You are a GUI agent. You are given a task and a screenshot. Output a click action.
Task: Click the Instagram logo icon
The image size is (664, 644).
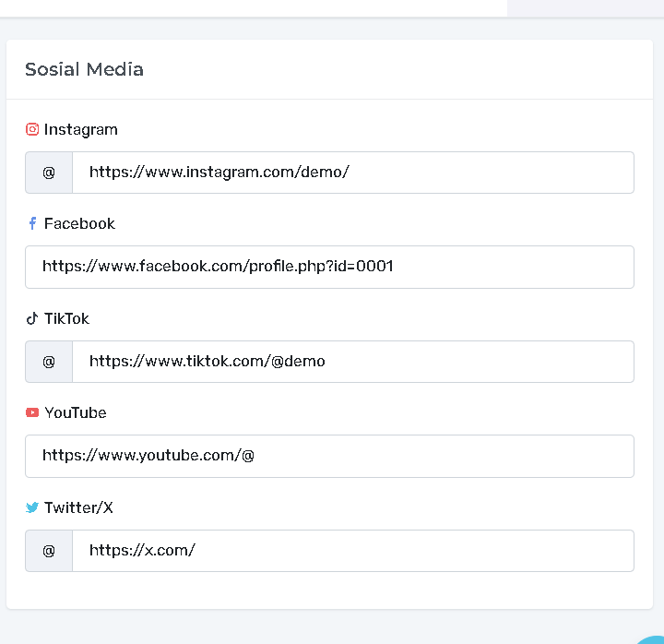pyautogui.click(x=32, y=129)
